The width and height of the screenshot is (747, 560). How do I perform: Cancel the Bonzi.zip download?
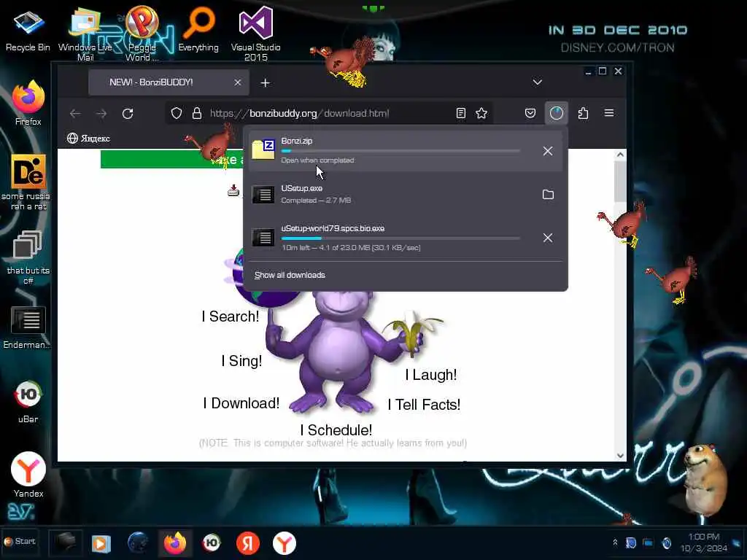tap(548, 151)
